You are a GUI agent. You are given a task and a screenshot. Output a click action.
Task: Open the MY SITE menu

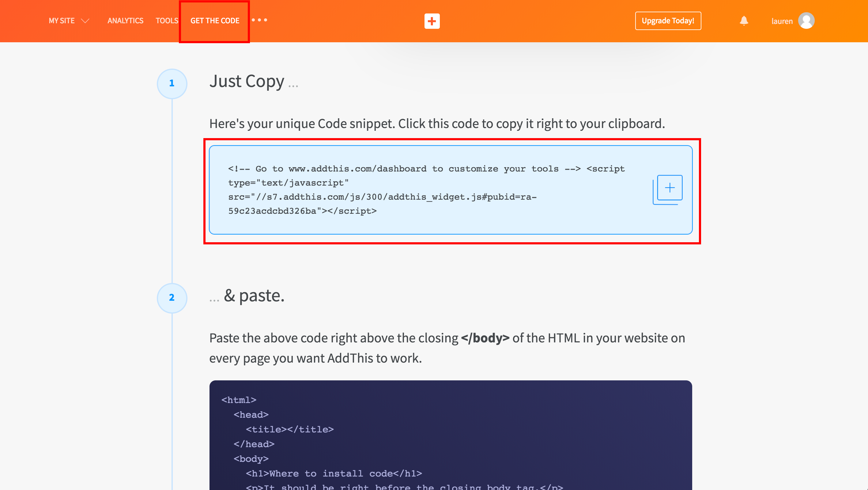(x=62, y=21)
